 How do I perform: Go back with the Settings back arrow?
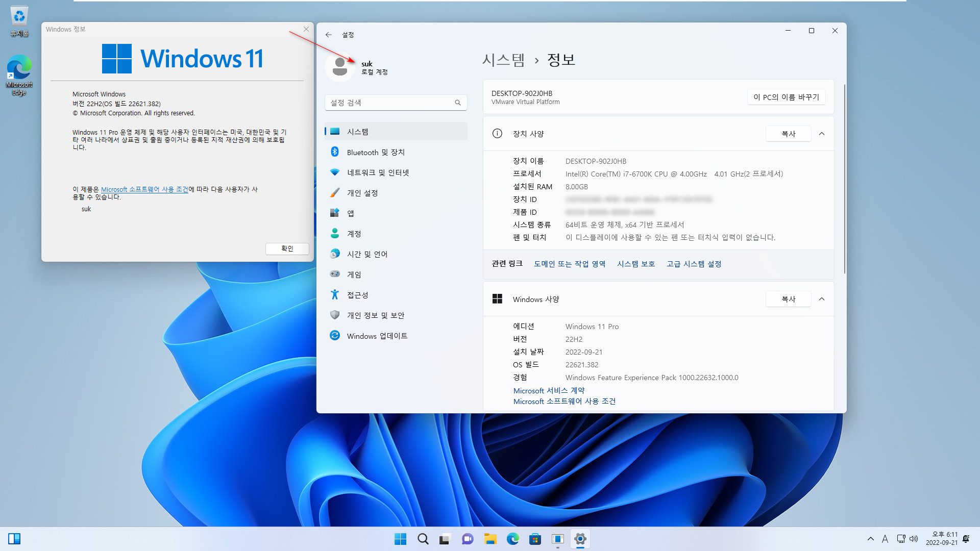[329, 35]
